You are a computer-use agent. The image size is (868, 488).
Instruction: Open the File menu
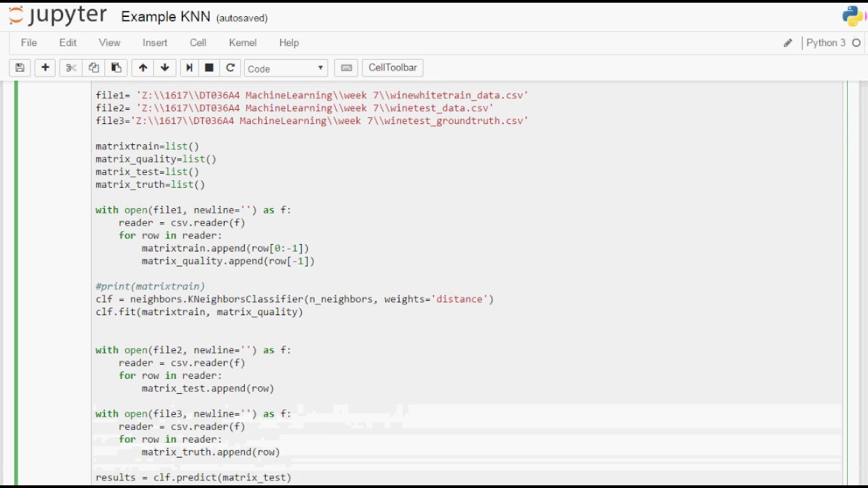tap(29, 43)
